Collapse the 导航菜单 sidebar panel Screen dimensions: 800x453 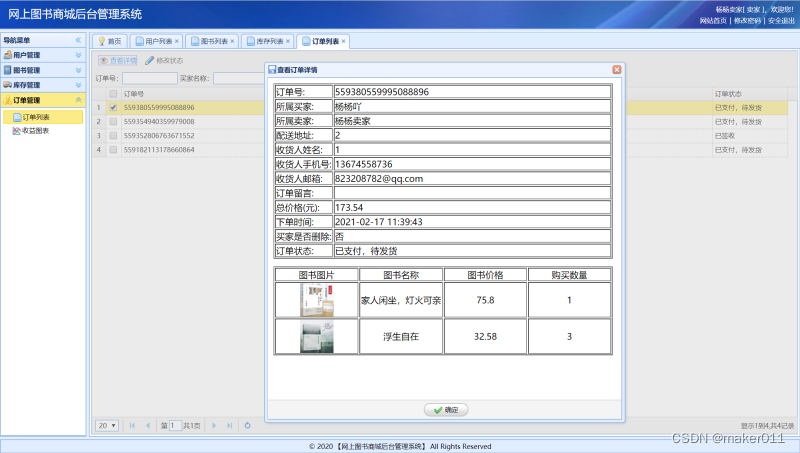click(x=78, y=40)
